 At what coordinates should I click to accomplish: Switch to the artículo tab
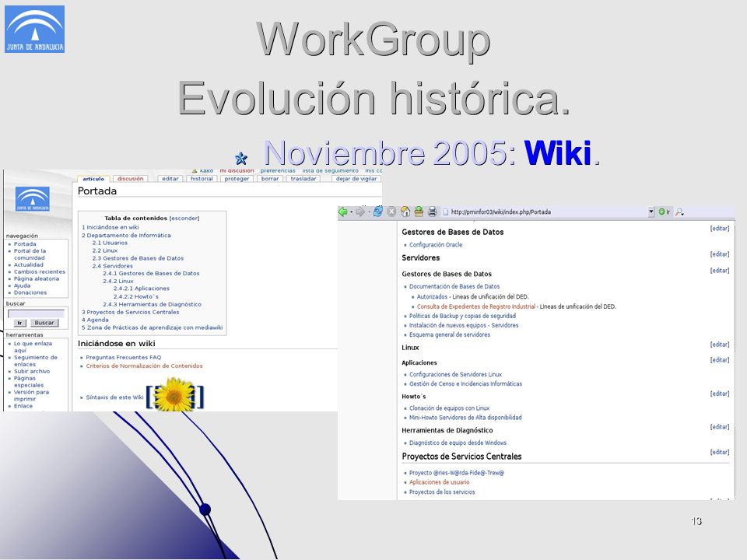tap(93, 179)
